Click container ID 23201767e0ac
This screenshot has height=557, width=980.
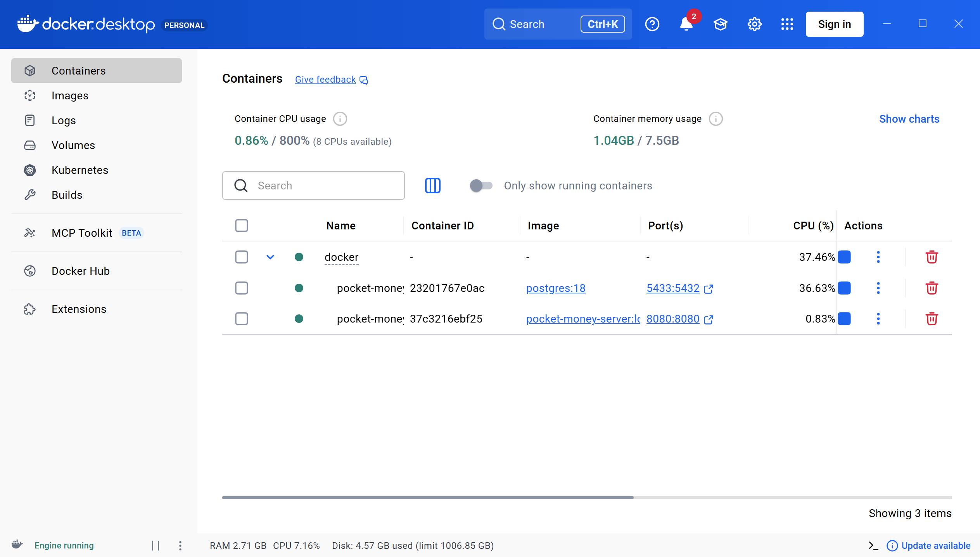click(447, 288)
